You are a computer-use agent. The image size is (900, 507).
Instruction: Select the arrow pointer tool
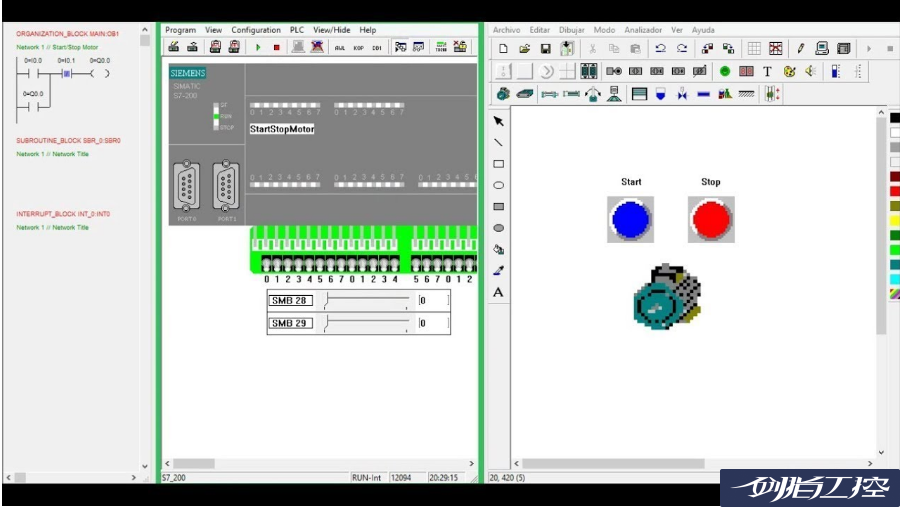pyautogui.click(x=499, y=121)
